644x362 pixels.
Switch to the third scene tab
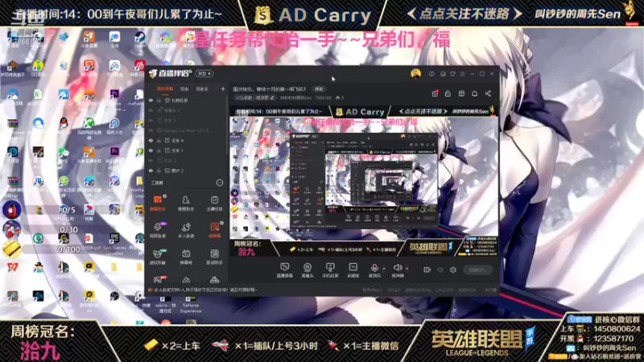202,88
